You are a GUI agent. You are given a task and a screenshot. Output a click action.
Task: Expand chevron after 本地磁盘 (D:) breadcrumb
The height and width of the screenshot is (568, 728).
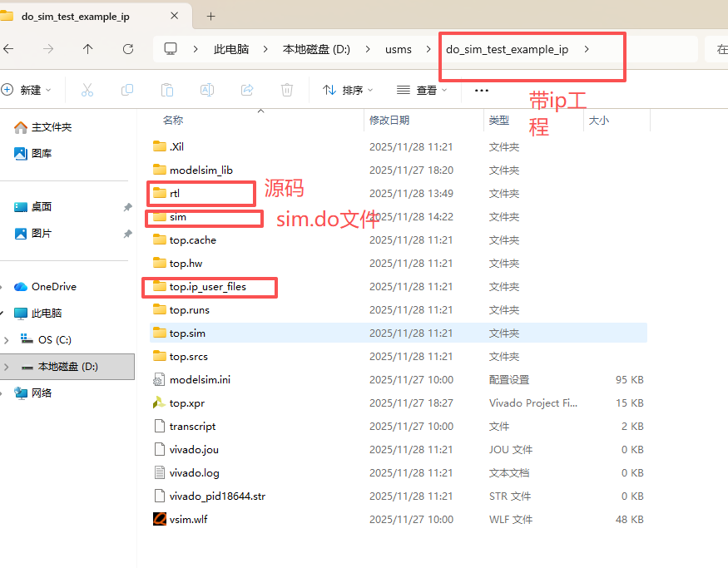tap(368, 49)
